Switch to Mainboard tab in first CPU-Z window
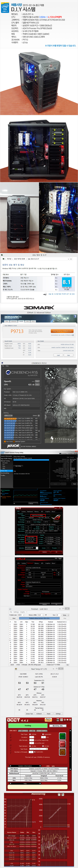 coord(30,512)
